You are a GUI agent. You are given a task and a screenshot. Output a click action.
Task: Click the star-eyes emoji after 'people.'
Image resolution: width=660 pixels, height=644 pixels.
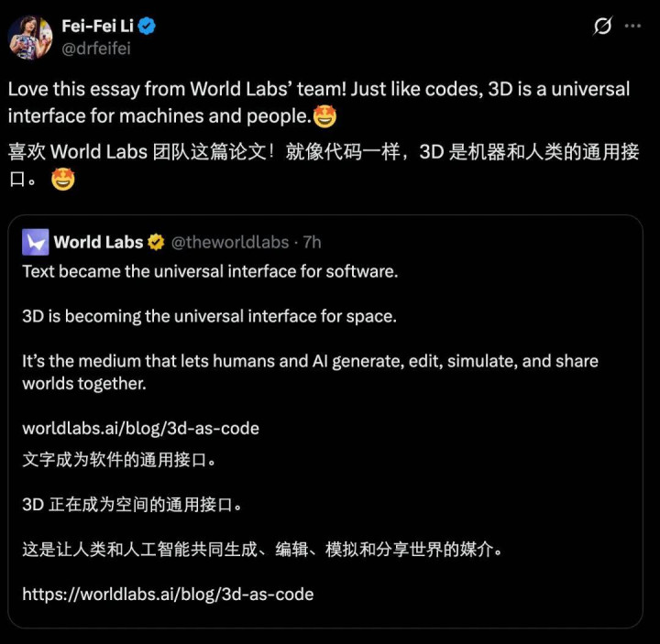click(x=324, y=116)
